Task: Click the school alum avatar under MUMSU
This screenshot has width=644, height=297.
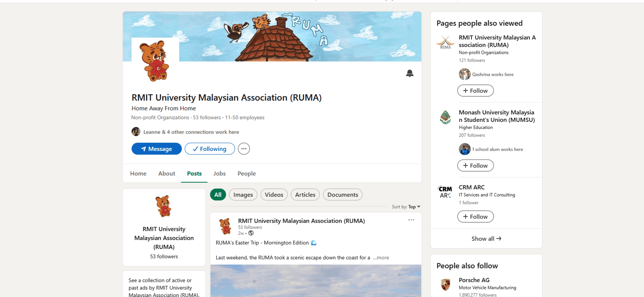Action: [x=465, y=149]
